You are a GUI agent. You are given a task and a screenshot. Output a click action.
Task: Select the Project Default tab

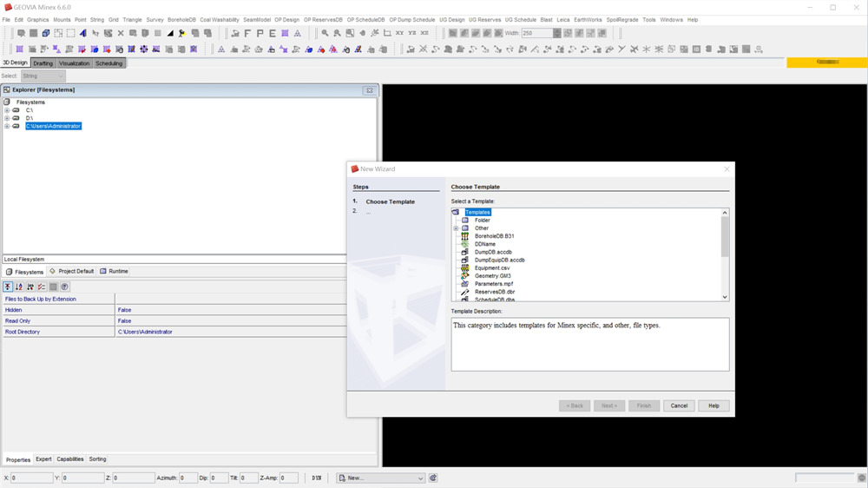click(x=72, y=272)
